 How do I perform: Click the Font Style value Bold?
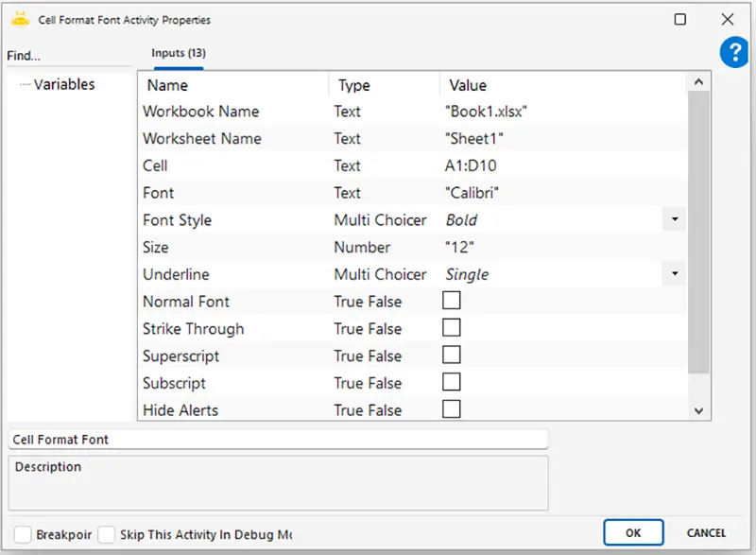click(461, 220)
